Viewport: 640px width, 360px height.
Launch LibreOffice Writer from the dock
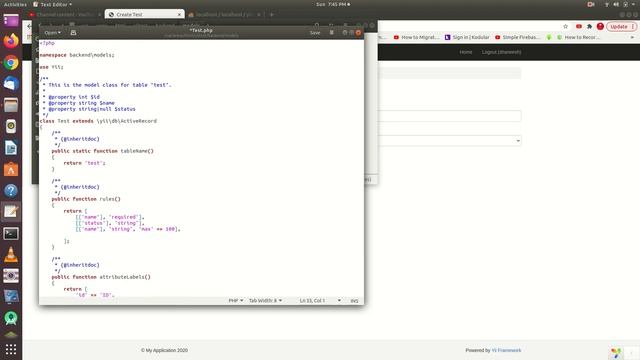point(11,148)
